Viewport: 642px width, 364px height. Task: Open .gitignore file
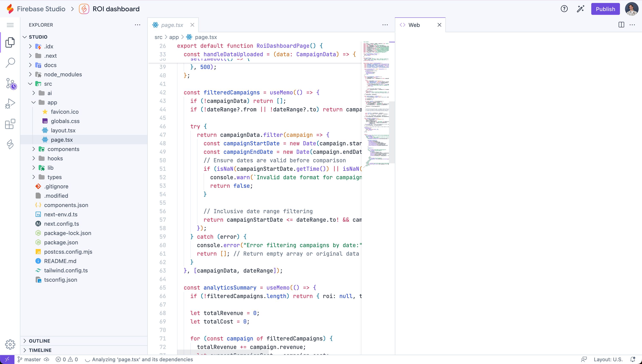pyautogui.click(x=84, y=186)
